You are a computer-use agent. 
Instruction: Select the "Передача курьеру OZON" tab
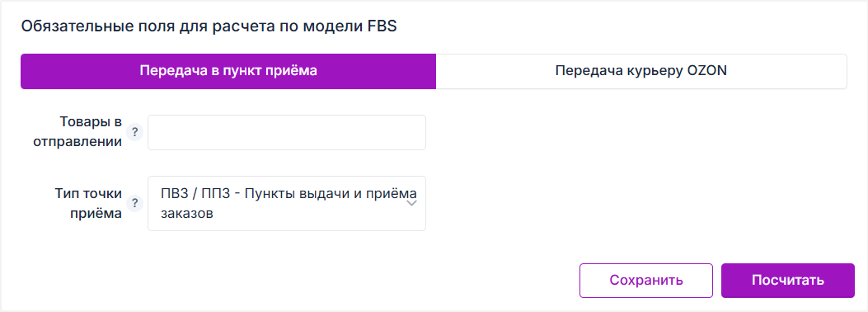(x=641, y=72)
